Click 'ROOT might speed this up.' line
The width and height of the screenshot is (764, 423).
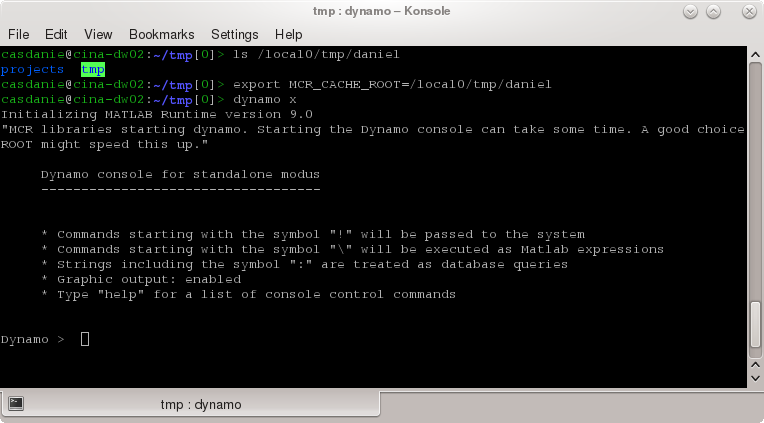[104, 145]
